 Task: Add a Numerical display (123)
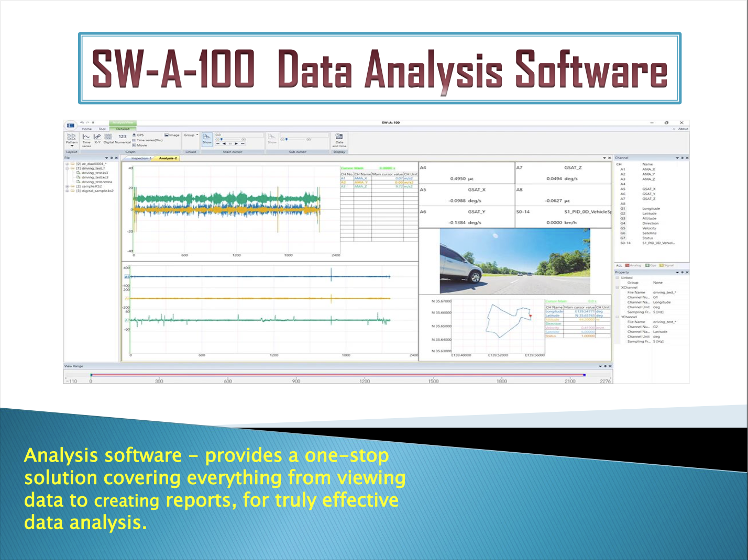click(x=123, y=139)
